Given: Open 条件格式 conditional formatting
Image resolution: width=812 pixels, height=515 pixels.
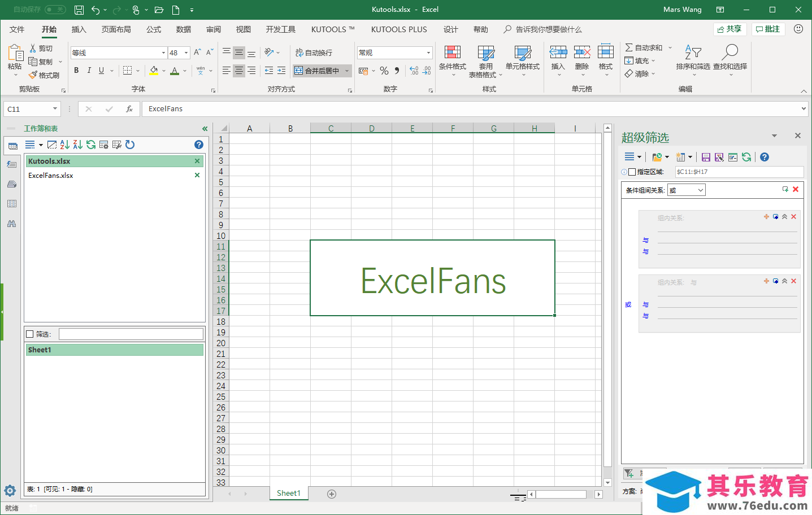Looking at the screenshot, I should 453,61.
